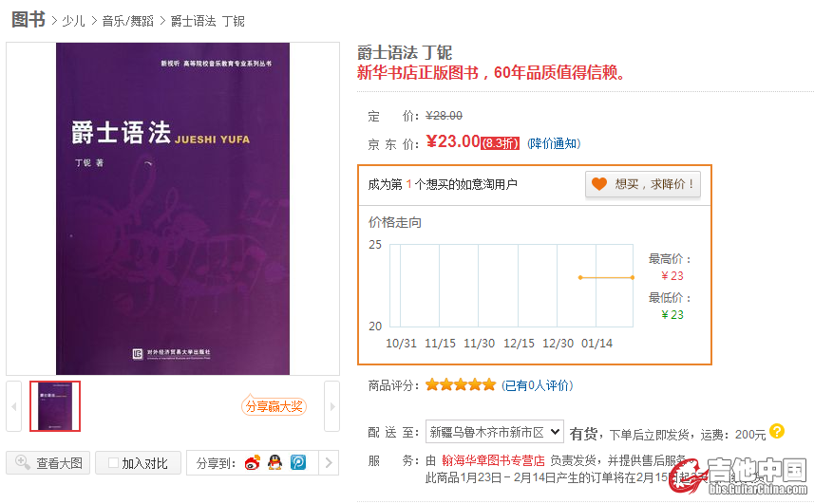Go to next thumbnail with right arrow

tap(332, 406)
